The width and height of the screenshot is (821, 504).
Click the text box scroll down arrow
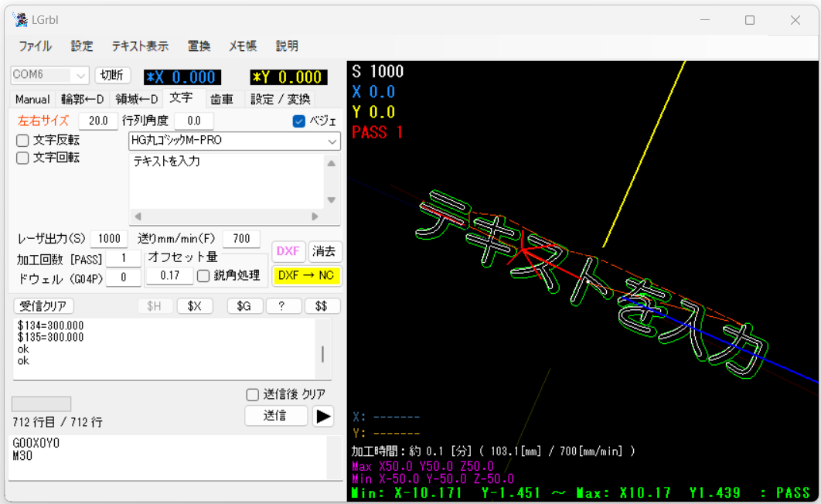point(332,200)
